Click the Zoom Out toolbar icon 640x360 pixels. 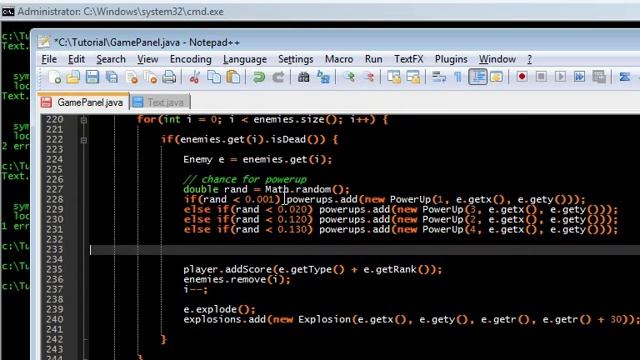click(x=369, y=77)
